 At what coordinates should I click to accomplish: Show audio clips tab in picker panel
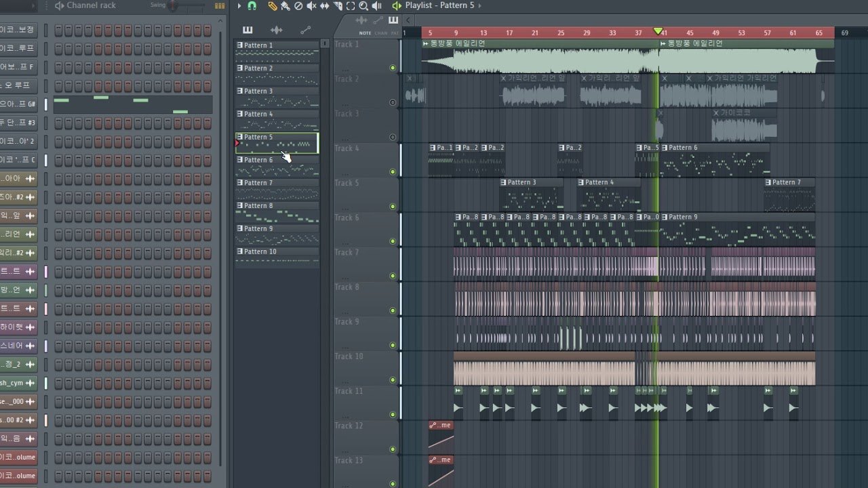coord(277,30)
